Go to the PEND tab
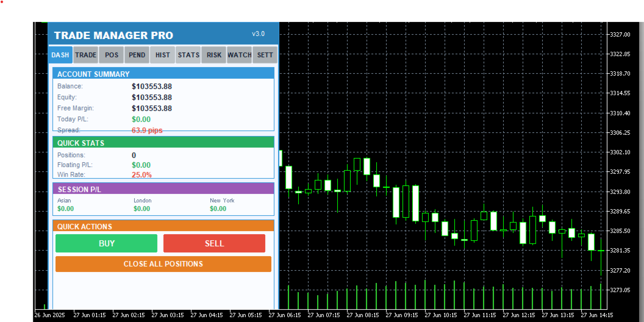This screenshot has width=644, height=322. click(137, 55)
